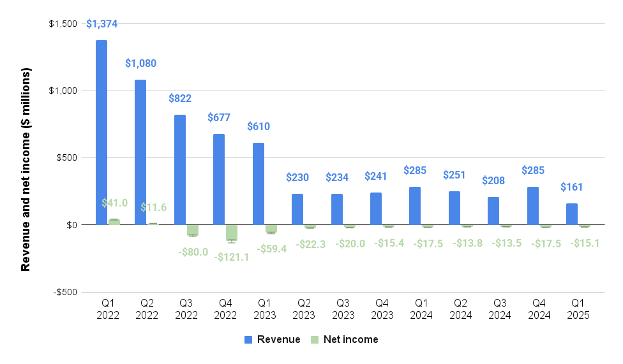Screen dimensions: 623x364
Task: Click the blue Revenue legend swatch
Action: [x=249, y=340]
